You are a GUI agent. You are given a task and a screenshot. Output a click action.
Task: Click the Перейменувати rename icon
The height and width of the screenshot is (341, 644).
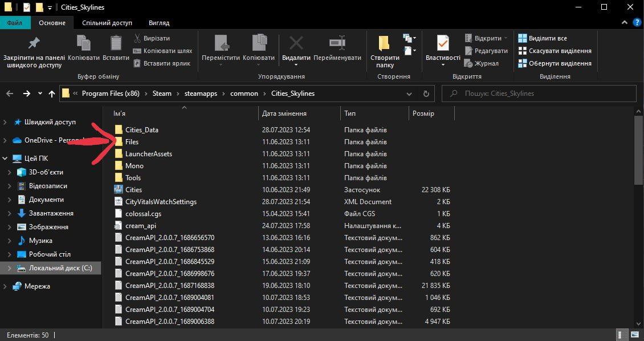[337, 43]
